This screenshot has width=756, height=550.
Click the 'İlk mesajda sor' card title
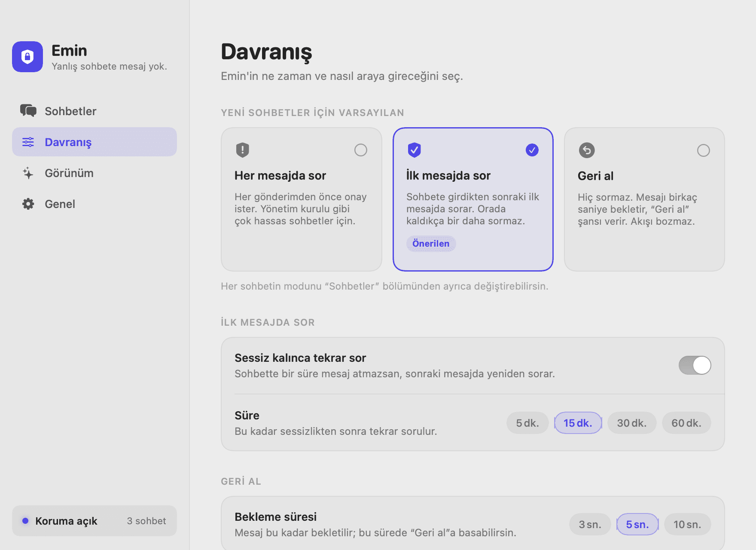(448, 175)
